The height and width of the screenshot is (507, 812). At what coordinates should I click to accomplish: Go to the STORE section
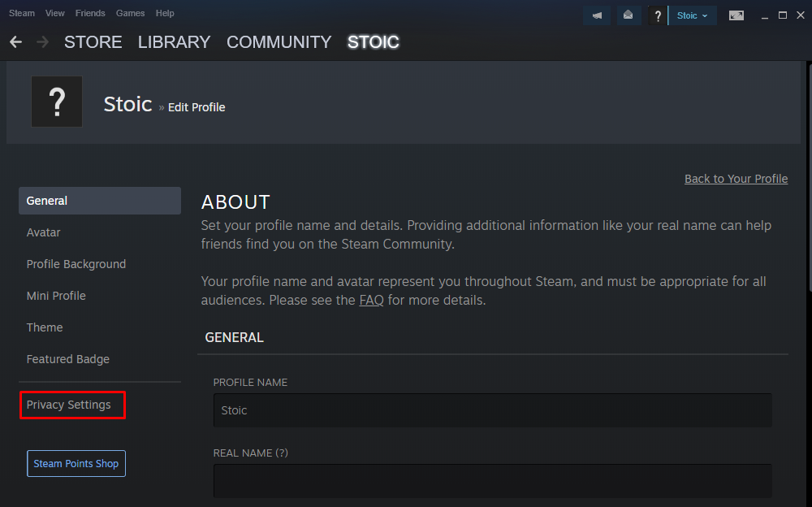tap(93, 42)
